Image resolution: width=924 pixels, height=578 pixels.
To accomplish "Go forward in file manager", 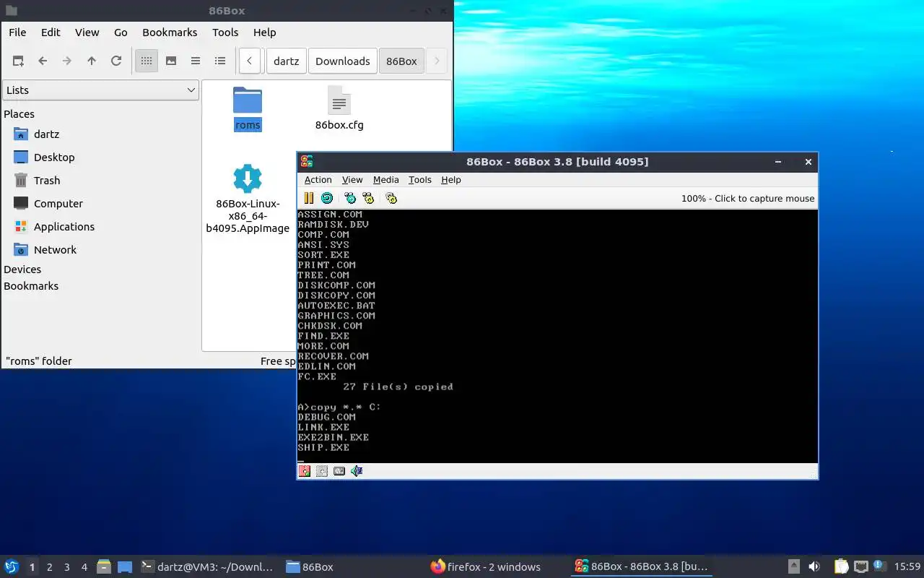I will (67, 61).
